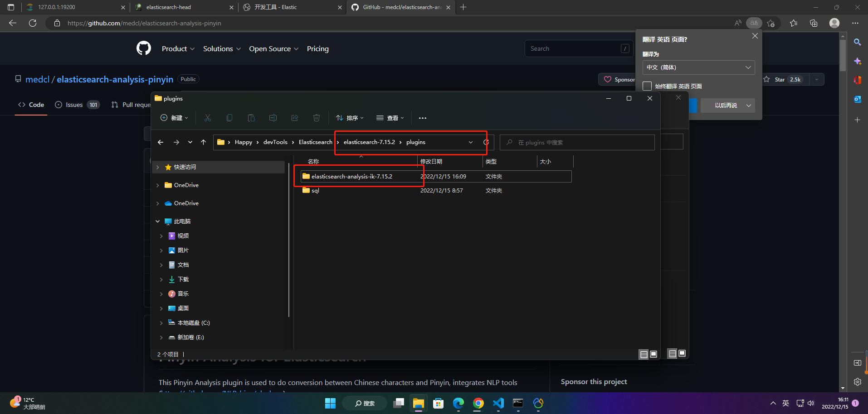Open the three-dots more options in Explorer
The width and height of the screenshot is (868, 414).
pyautogui.click(x=423, y=118)
